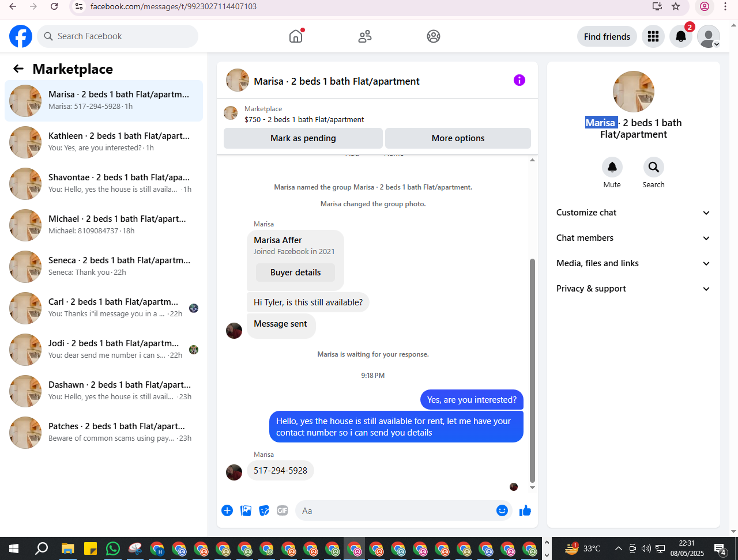Click Find friends button
This screenshot has height=560, width=738.
coord(607,36)
